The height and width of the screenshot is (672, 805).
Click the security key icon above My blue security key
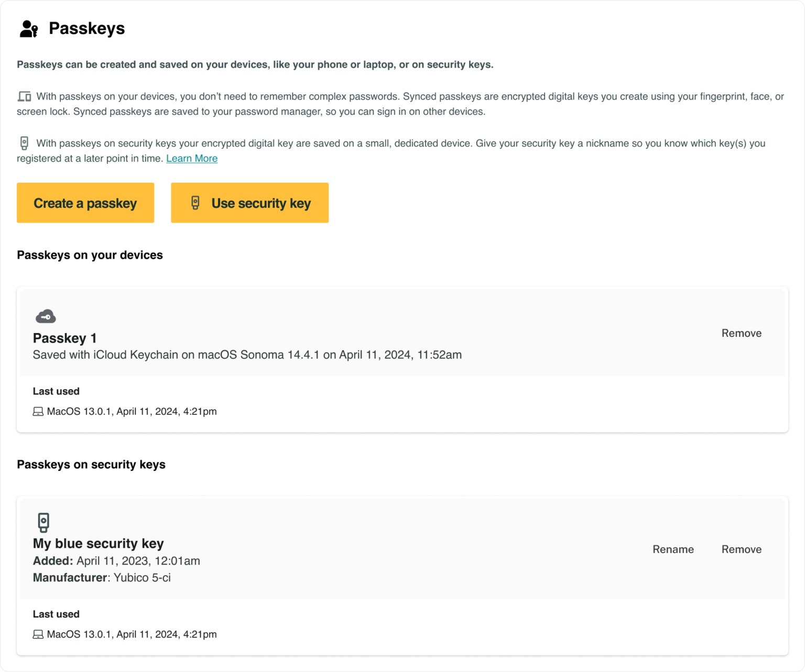coord(43,522)
